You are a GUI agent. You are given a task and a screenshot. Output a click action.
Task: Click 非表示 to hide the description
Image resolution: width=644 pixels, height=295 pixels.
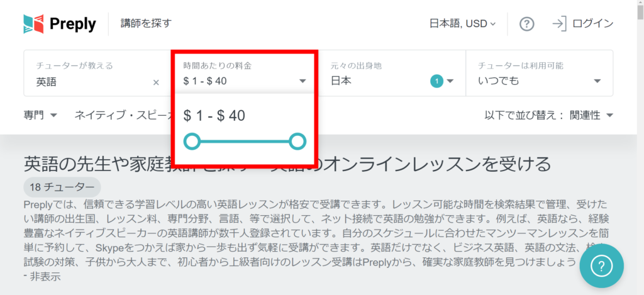pos(45,276)
